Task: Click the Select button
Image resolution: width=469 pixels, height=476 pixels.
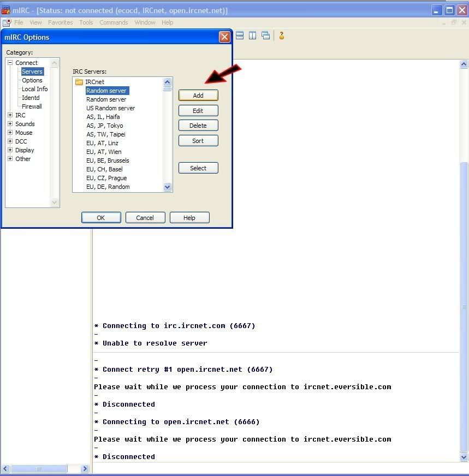Action: tap(198, 168)
